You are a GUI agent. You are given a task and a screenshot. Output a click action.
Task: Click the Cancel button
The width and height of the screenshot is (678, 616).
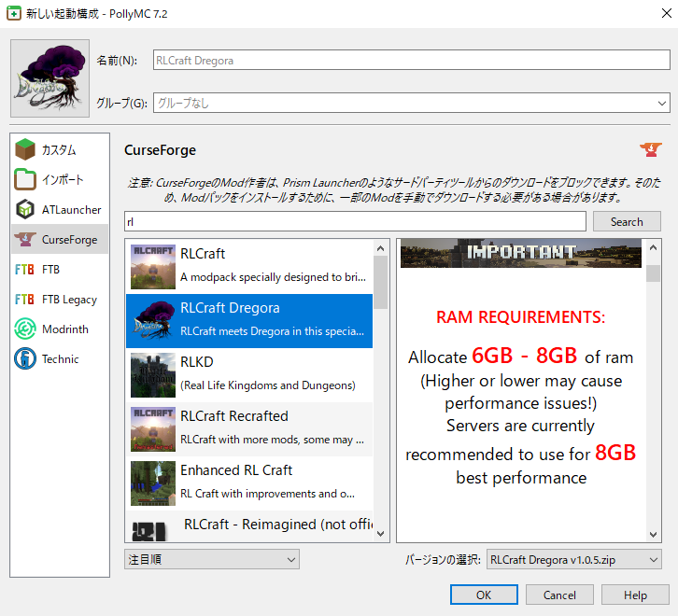pos(559,595)
